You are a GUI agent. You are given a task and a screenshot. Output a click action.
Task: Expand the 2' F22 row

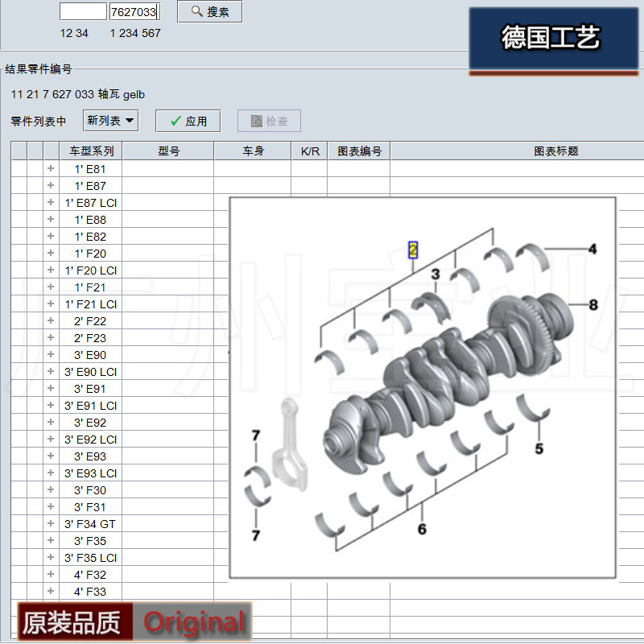[x=51, y=320]
